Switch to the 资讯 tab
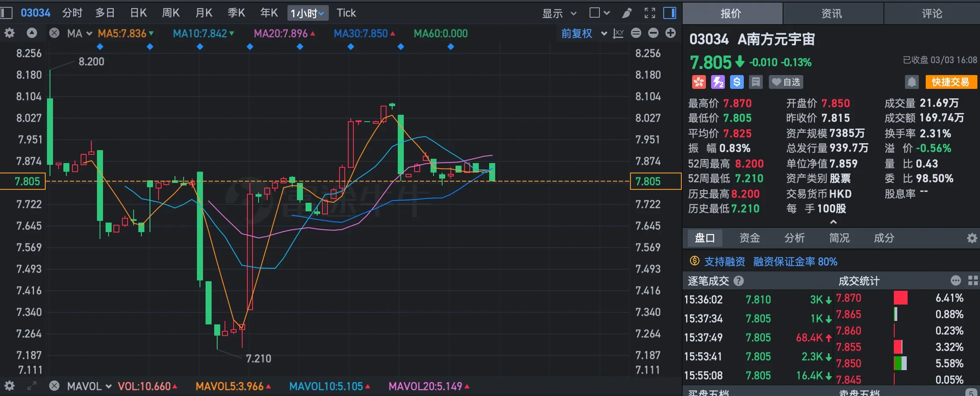 [832, 13]
